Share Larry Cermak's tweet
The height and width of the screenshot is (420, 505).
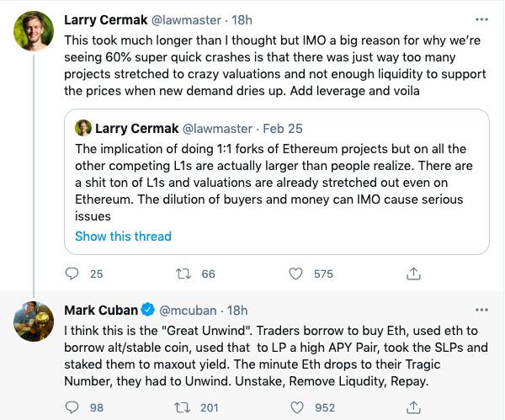point(413,274)
